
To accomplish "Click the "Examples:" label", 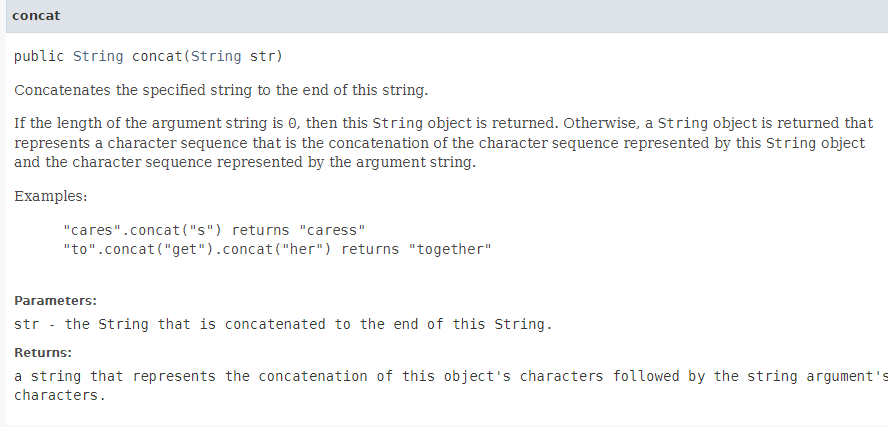I will (x=50, y=197).
